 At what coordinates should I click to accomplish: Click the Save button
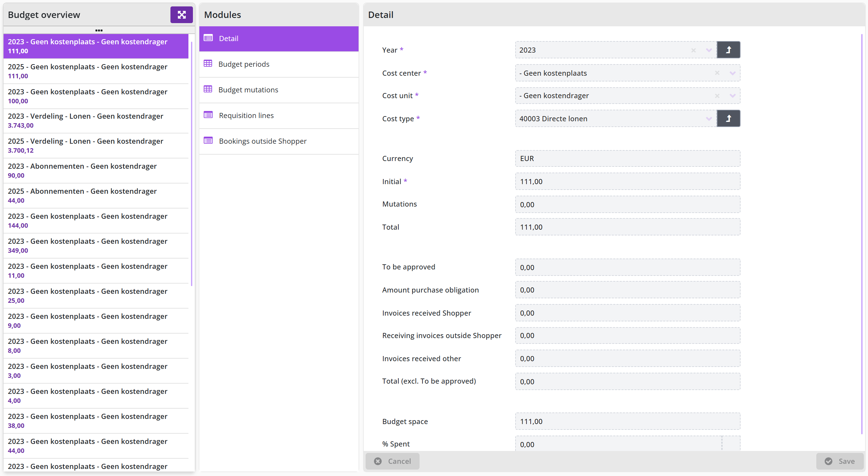point(840,461)
